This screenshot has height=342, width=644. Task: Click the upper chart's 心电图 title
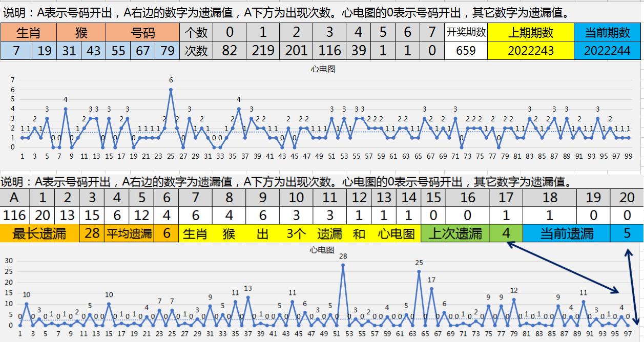pos(323,69)
